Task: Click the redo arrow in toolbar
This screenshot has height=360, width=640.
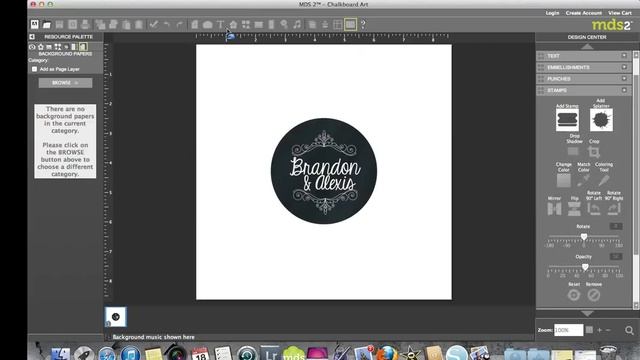Action: 180,24
